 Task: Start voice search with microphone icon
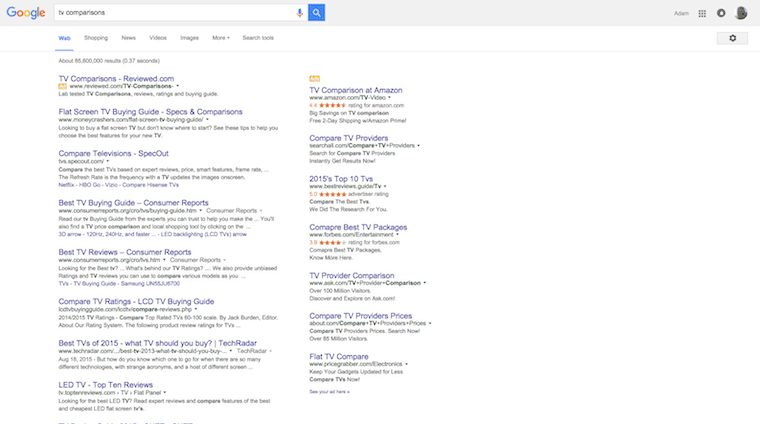click(300, 13)
